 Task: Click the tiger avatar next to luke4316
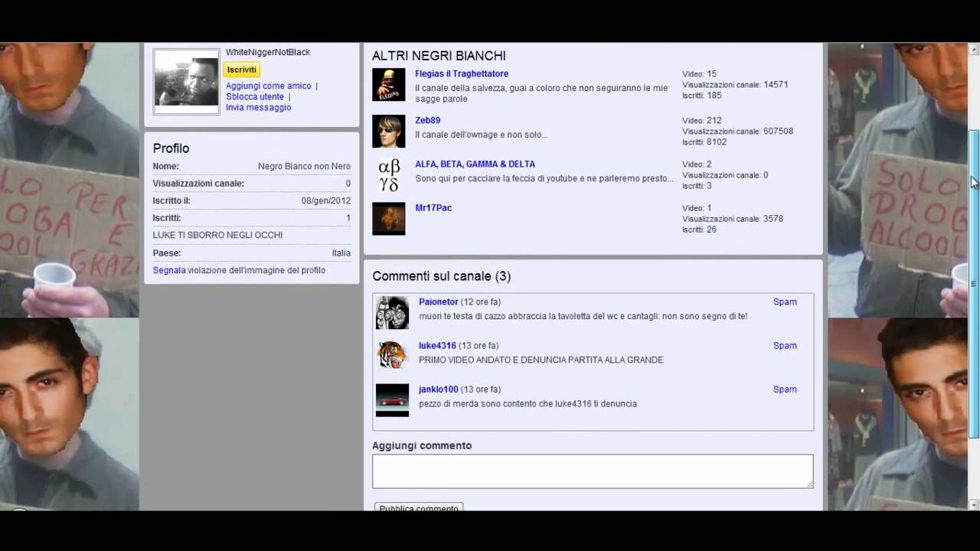pos(392,357)
